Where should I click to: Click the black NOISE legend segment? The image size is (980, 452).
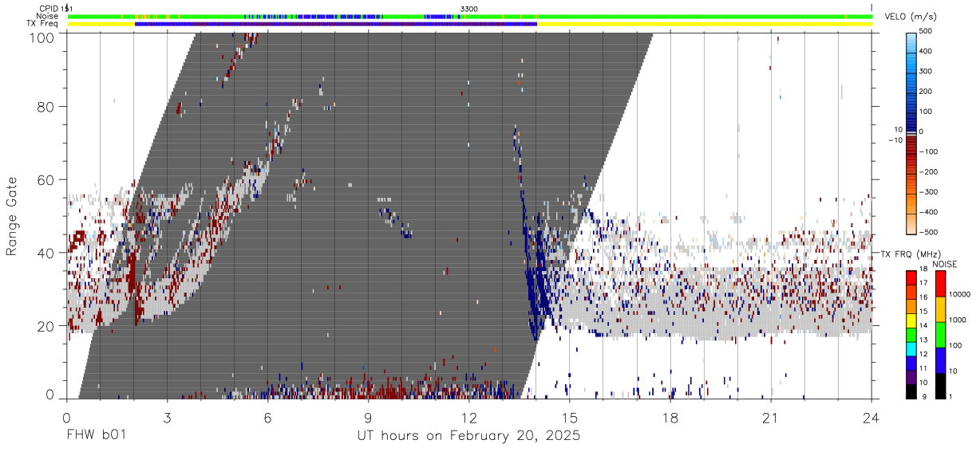point(939,386)
